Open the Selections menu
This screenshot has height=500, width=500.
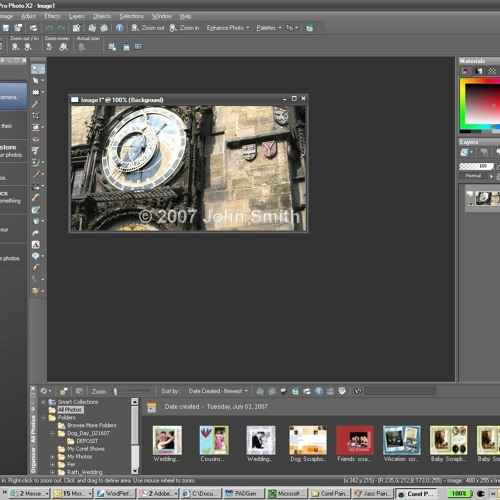click(x=131, y=16)
